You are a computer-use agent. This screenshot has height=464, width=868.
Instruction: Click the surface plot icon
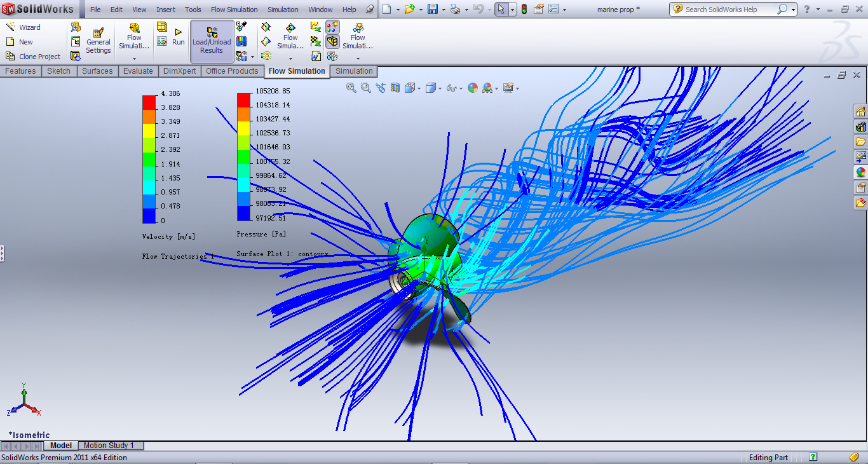pos(266,41)
